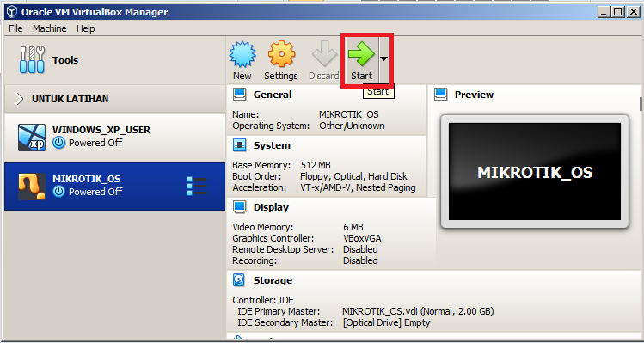Click the '512 MB' base memory value

point(315,165)
